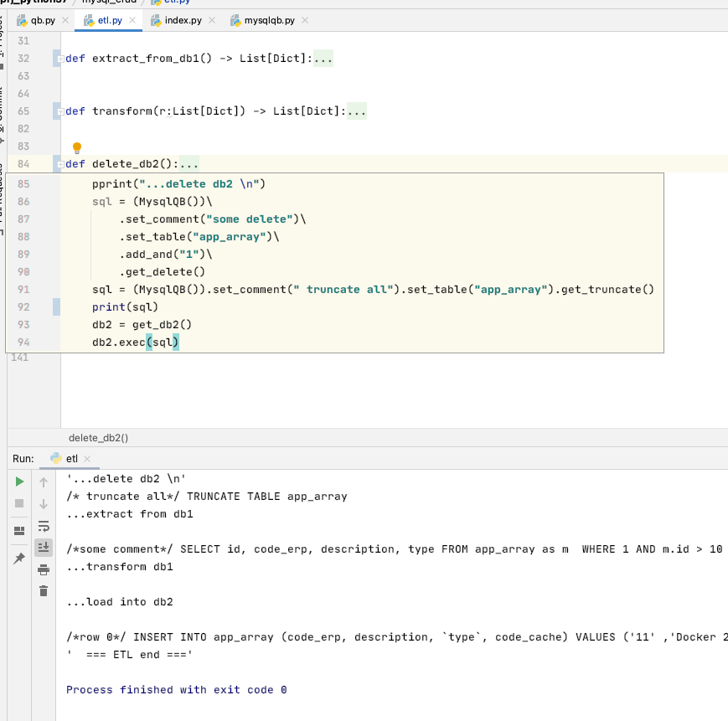Print the console output using the printer icon

(x=43, y=568)
